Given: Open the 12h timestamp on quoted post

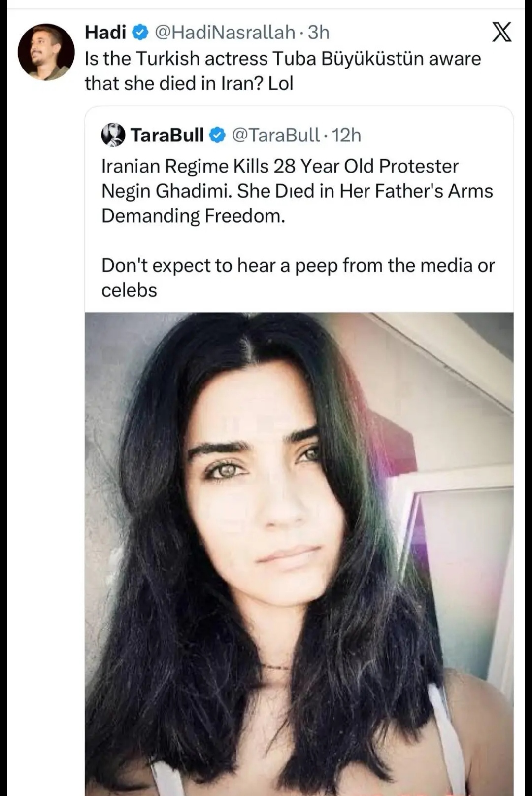Looking at the screenshot, I should (346, 135).
